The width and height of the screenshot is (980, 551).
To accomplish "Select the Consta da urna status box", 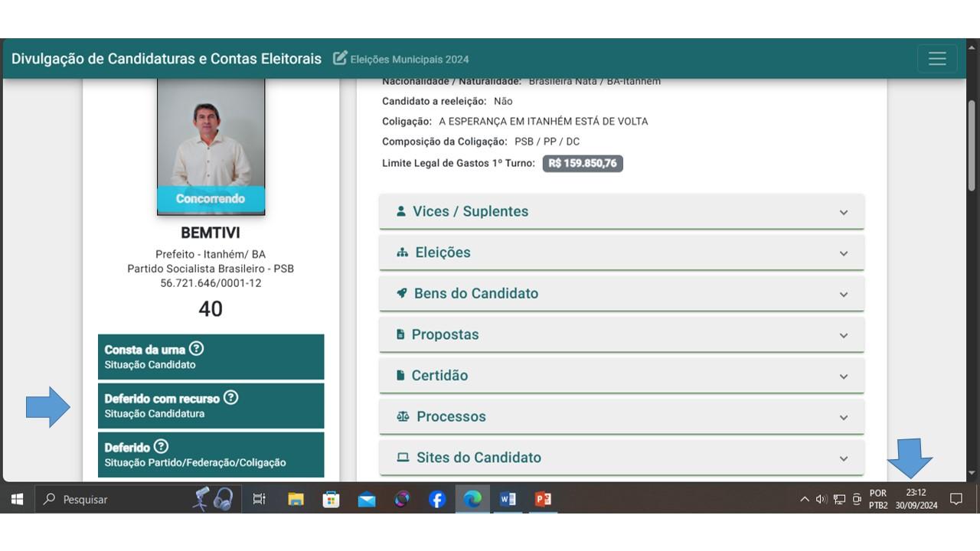I will [x=211, y=357].
